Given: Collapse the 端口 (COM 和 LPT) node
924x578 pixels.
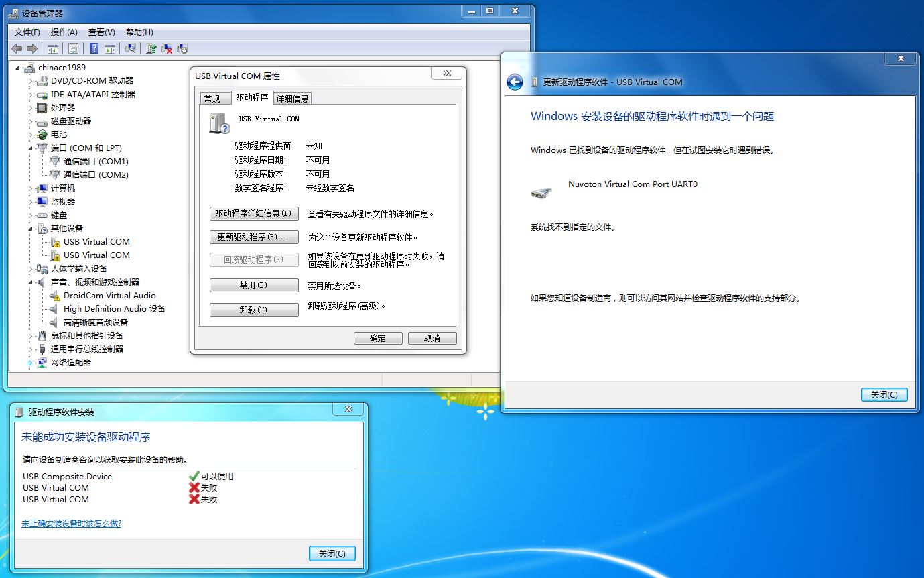Looking at the screenshot, I should (x=30, y=148).
